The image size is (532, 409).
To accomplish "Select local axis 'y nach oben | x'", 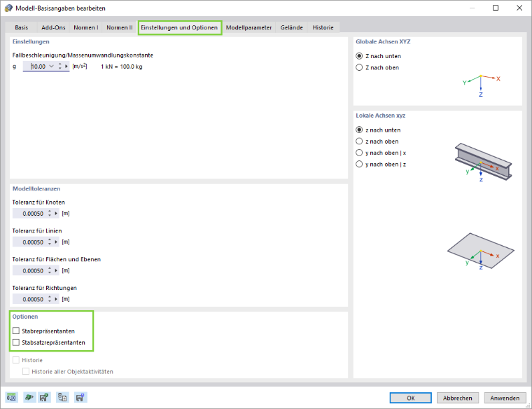I will point(359,153).
